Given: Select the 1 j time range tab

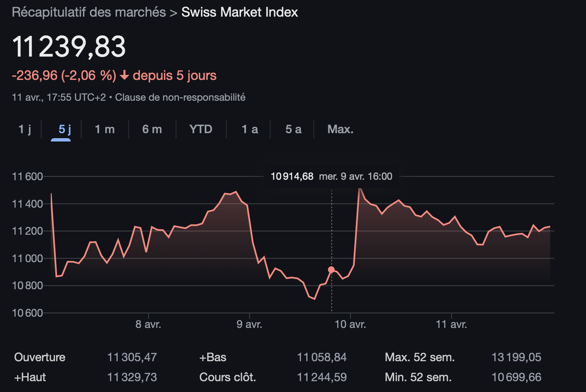Looking at the screenshot, I should pyautogui.click(x=25, y=129).
